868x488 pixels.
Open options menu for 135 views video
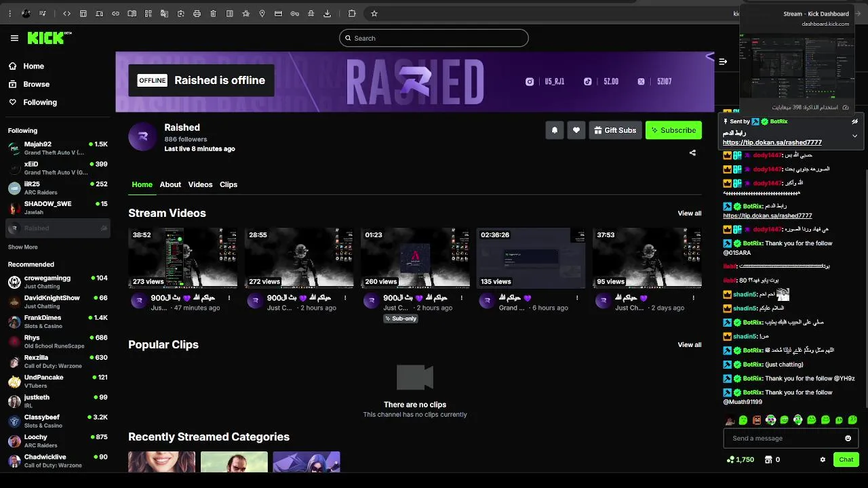tap(577, 298)
